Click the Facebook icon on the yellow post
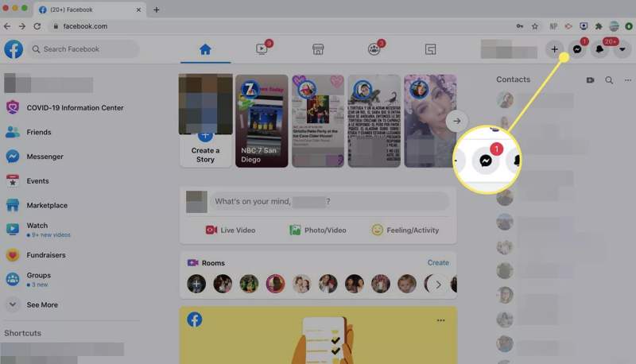The width and height of the screenshot is (636, 364). click(195, 319)
